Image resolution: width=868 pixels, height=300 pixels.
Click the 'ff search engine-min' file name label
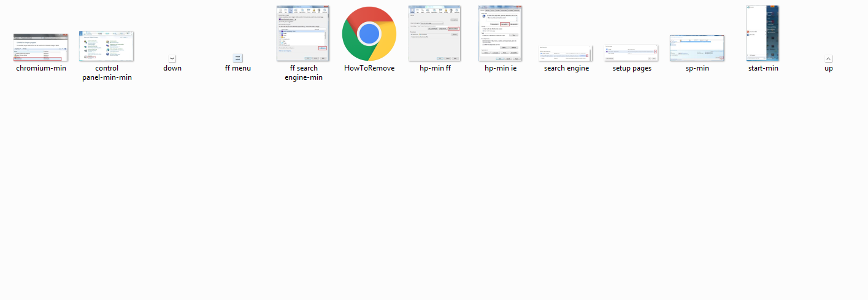304,72
